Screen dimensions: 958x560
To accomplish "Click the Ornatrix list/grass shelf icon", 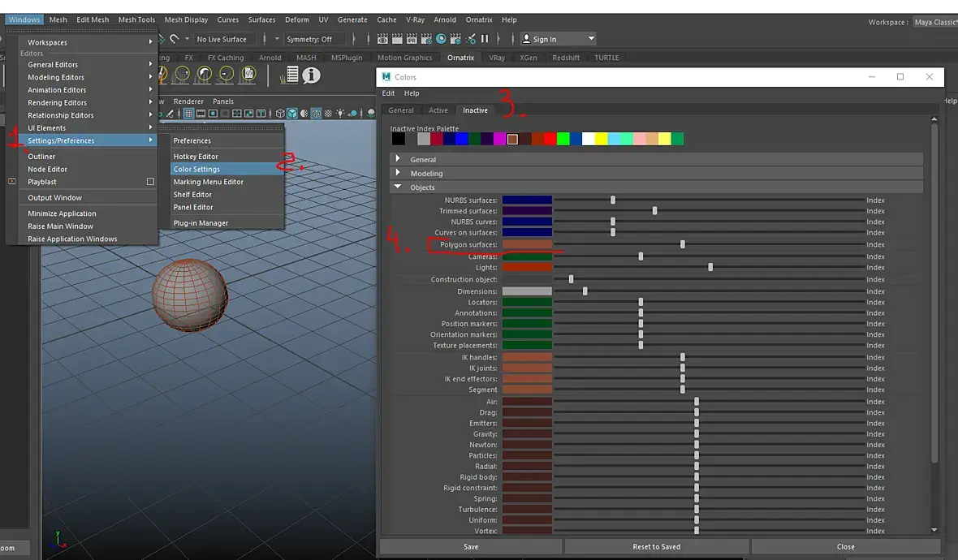I will 290,75.
